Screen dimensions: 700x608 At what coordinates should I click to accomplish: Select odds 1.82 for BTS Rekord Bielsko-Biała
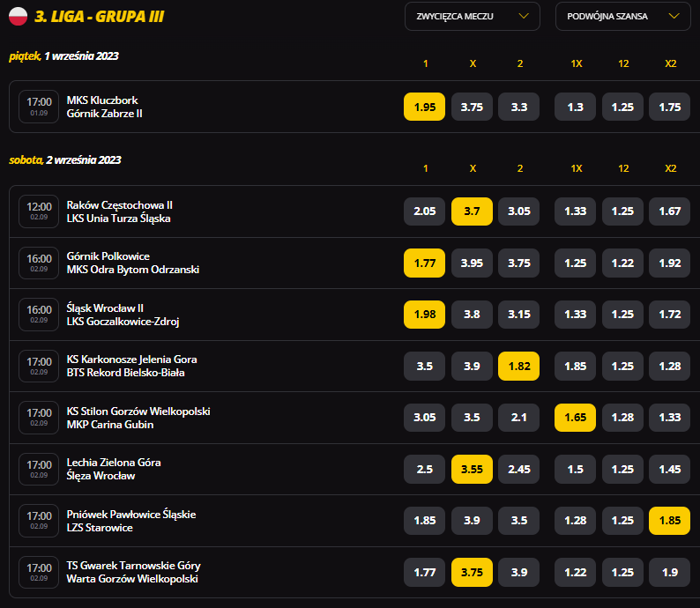coord(519,366)
